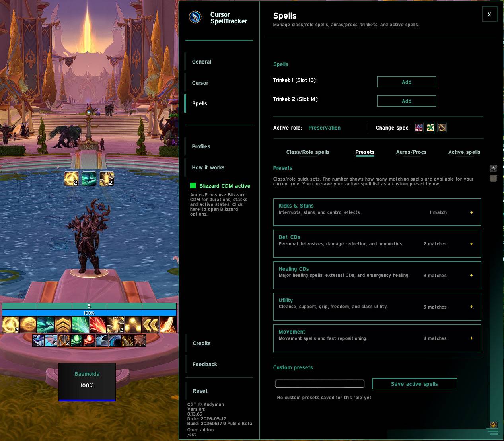Click the red slash ability icon
This screenshot has height=441, width=504.
[x=98, y=324]
